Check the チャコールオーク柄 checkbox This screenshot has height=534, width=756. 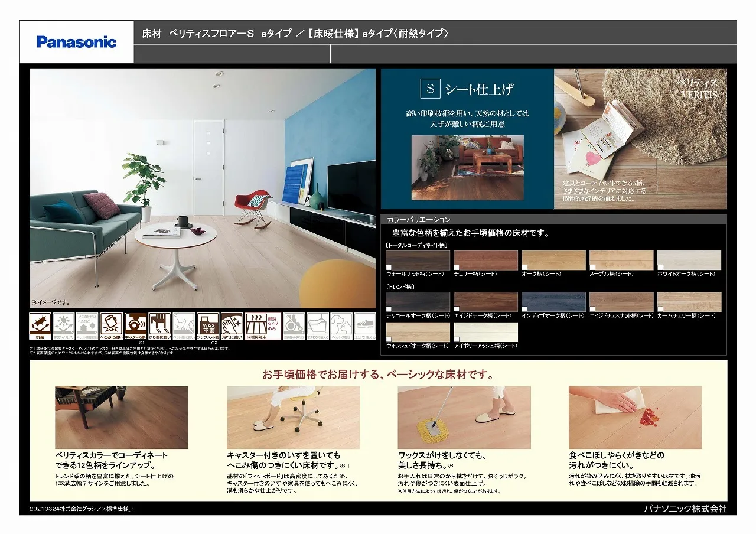click(389, 309)
